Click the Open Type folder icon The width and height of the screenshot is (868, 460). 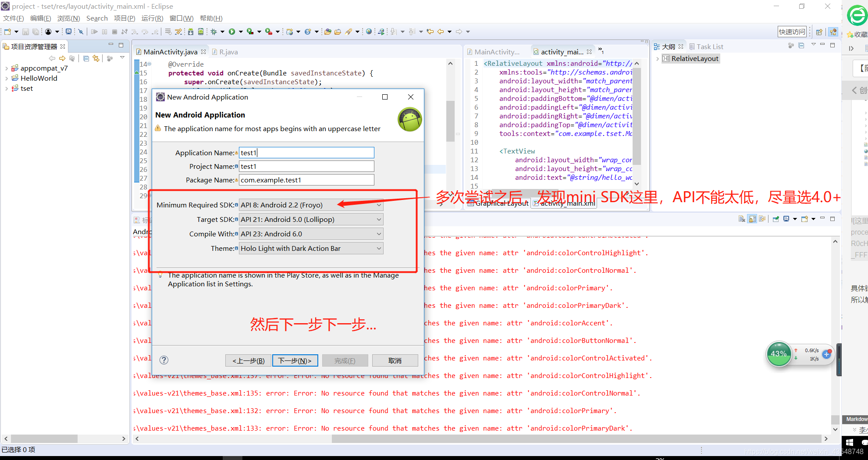click(x=327, y=32)
